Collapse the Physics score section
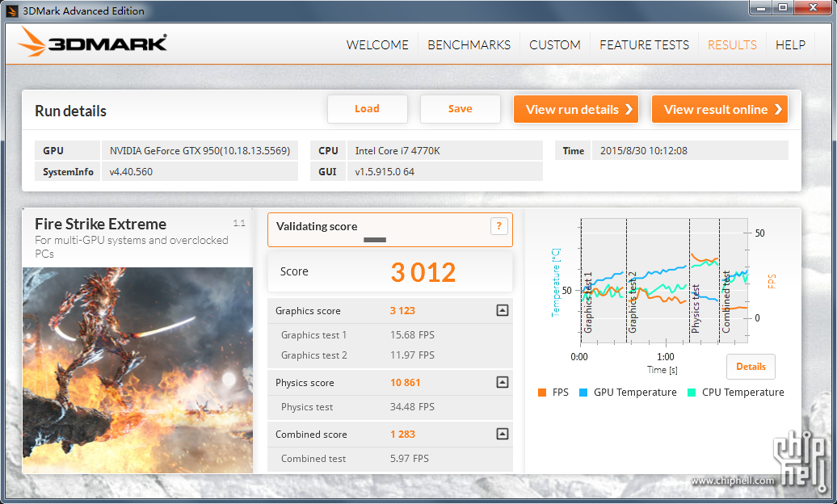 pyautogui.click(x=503, y=382)
